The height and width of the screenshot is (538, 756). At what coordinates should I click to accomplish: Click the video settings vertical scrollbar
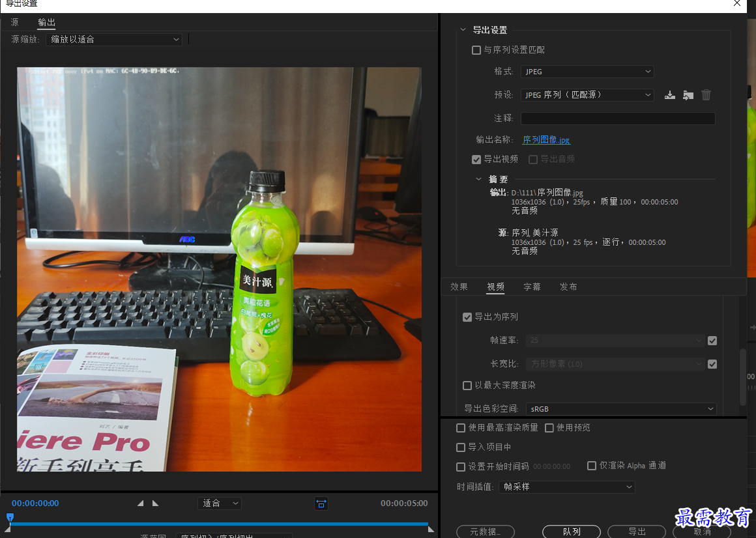pyautogui.click(x=742, y=377)
